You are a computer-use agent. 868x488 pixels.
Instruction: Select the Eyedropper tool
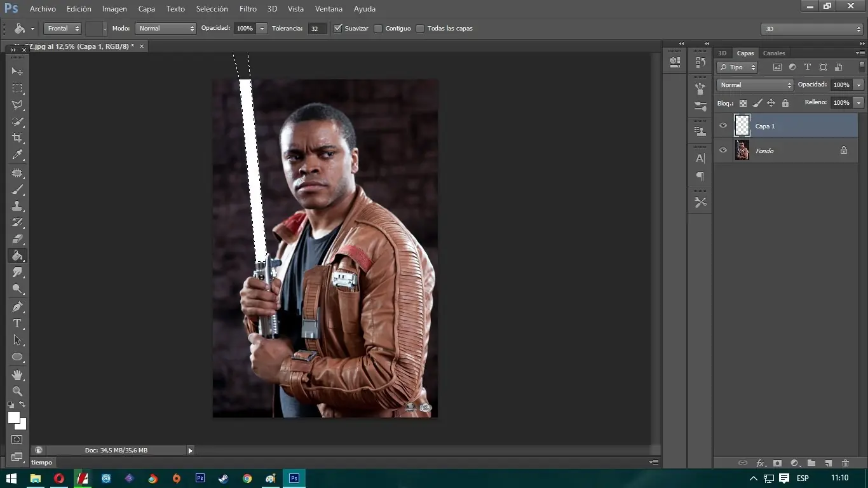pyautogui.click(x=17, y=155)
